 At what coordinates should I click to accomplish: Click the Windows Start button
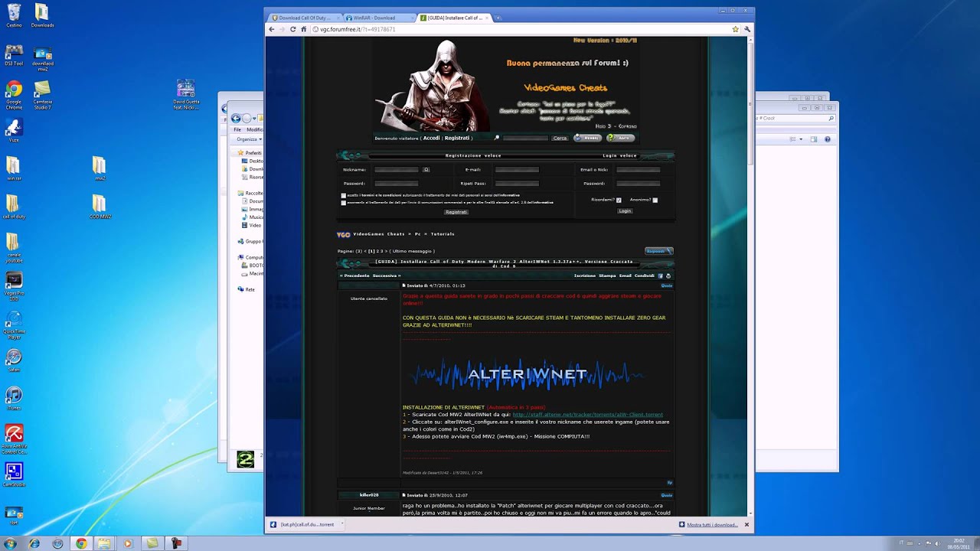pos(11,543)
